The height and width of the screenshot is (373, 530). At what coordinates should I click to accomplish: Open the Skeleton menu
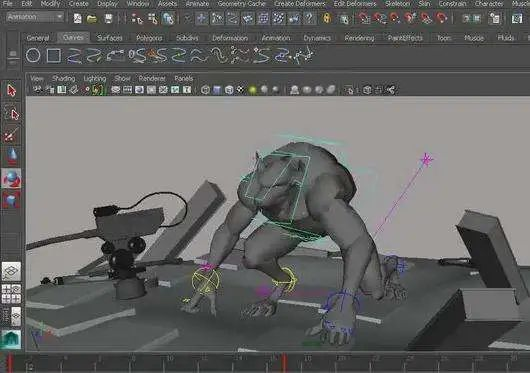398,4
